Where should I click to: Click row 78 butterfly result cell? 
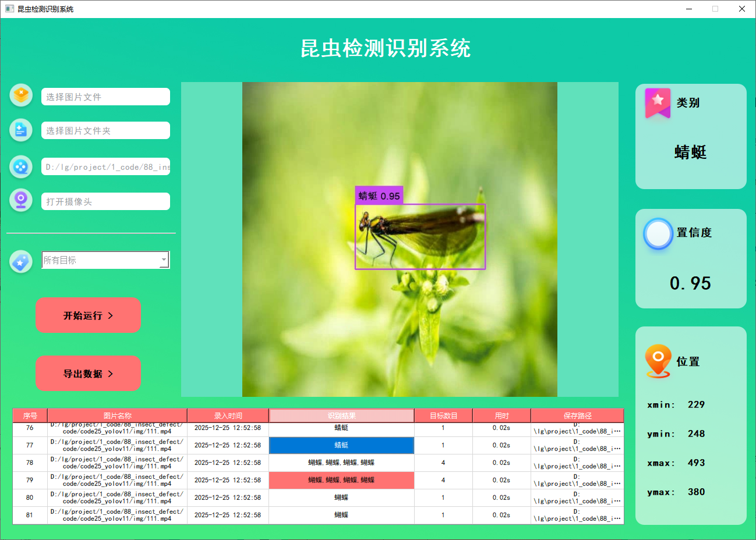click(x=341, y=463)
